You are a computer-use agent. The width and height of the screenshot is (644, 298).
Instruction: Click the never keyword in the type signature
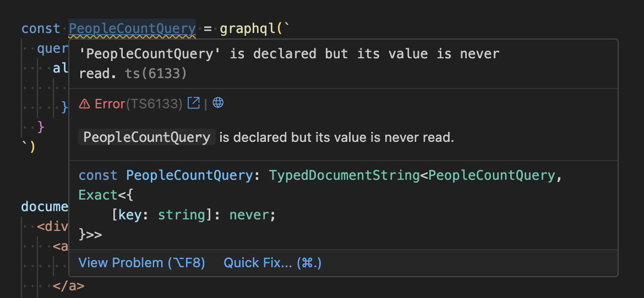coord(249,214)
